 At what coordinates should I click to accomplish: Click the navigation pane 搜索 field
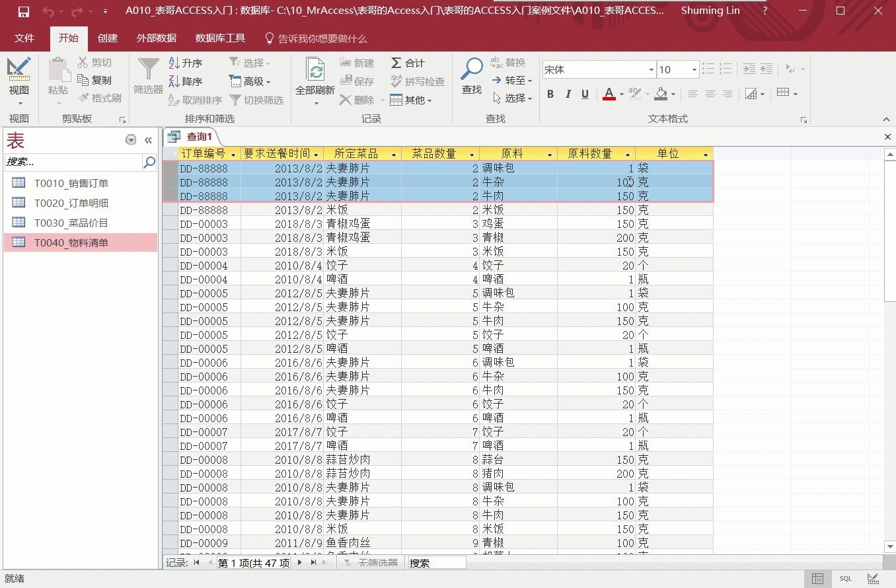click(x=73, y=162)
